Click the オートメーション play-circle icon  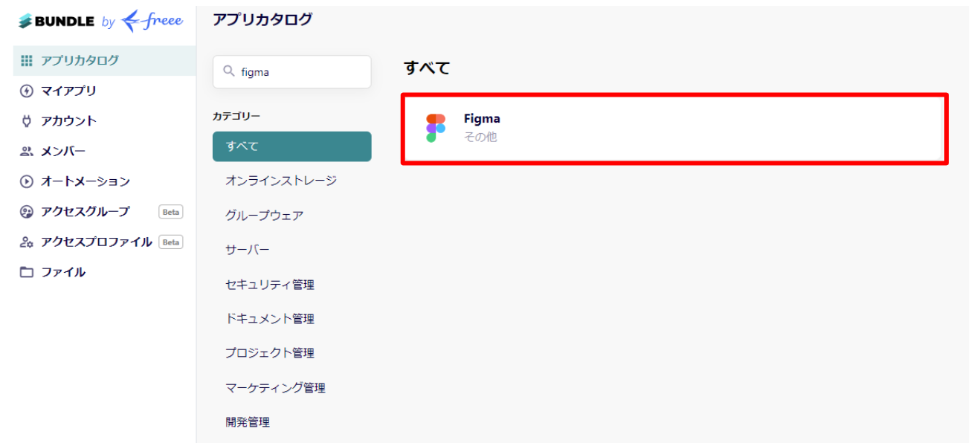pyautogui.click(x=27, y=181)
